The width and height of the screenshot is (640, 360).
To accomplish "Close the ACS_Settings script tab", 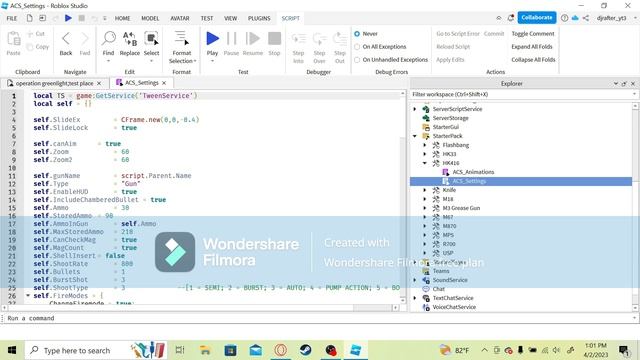I will tap(164, 83).
